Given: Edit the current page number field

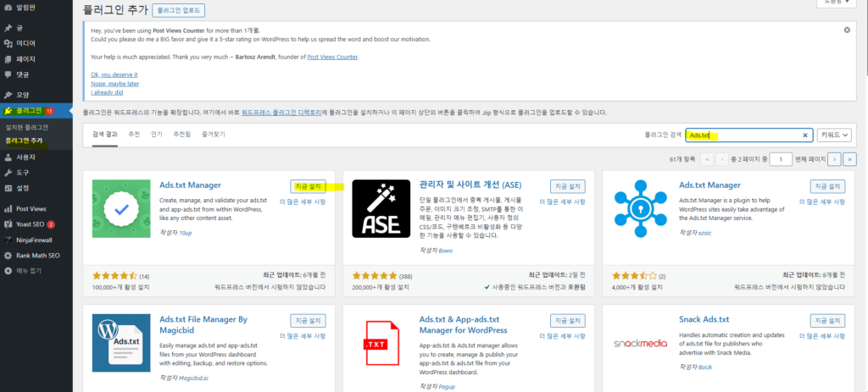Looking at the screenshot, I should (780, 158).
